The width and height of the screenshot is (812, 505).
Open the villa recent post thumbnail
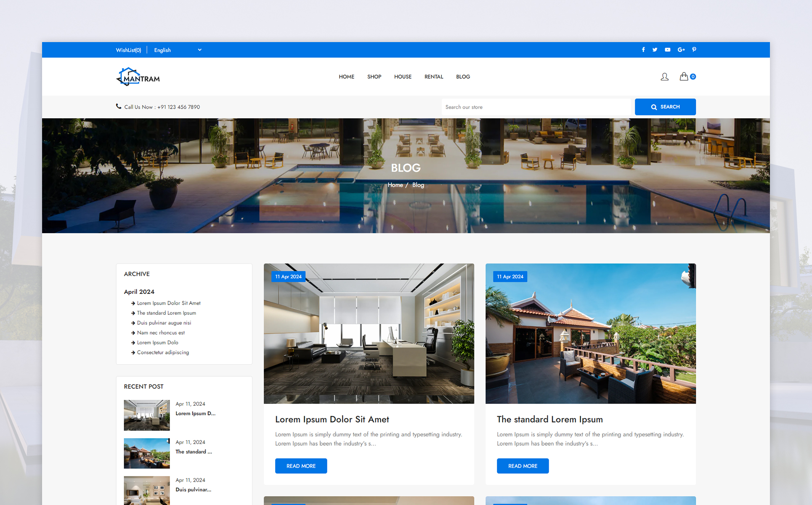[x=147, y=453]
